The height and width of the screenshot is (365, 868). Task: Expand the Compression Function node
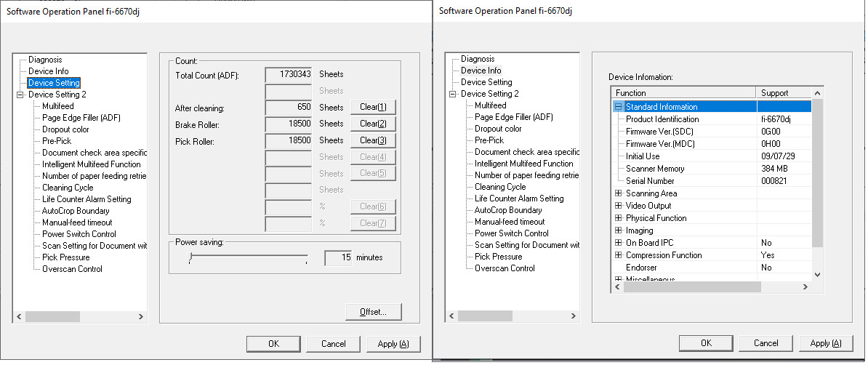point(619,255)
